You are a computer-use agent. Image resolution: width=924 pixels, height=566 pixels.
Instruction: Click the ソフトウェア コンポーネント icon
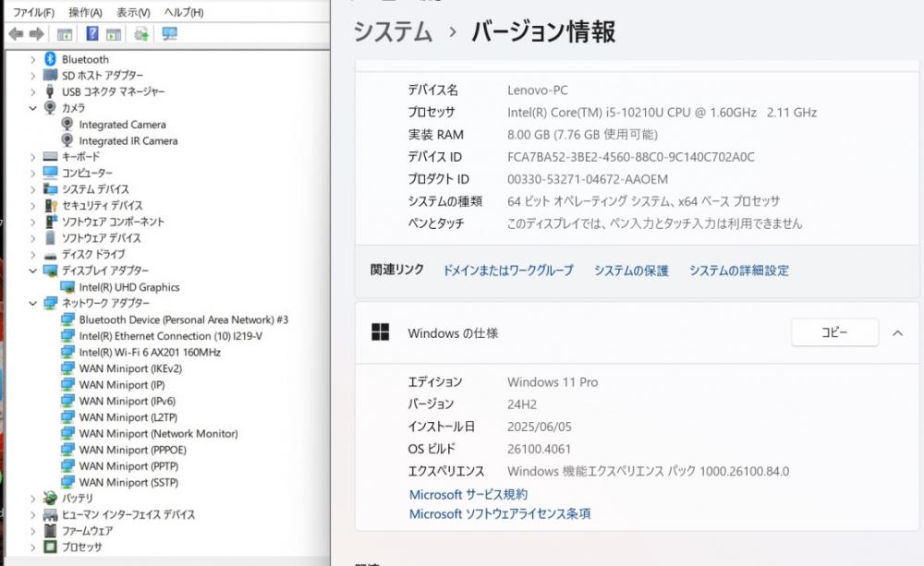[50, 222]
